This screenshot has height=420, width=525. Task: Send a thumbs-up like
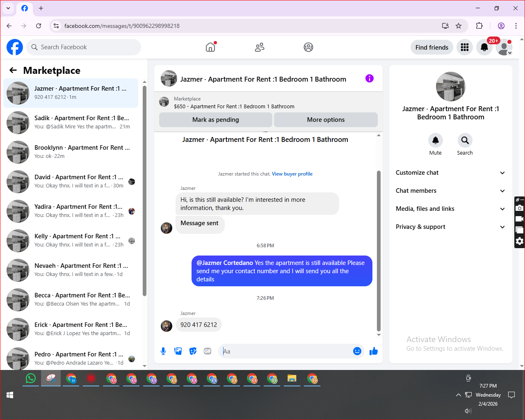click(x=374, y=351)
